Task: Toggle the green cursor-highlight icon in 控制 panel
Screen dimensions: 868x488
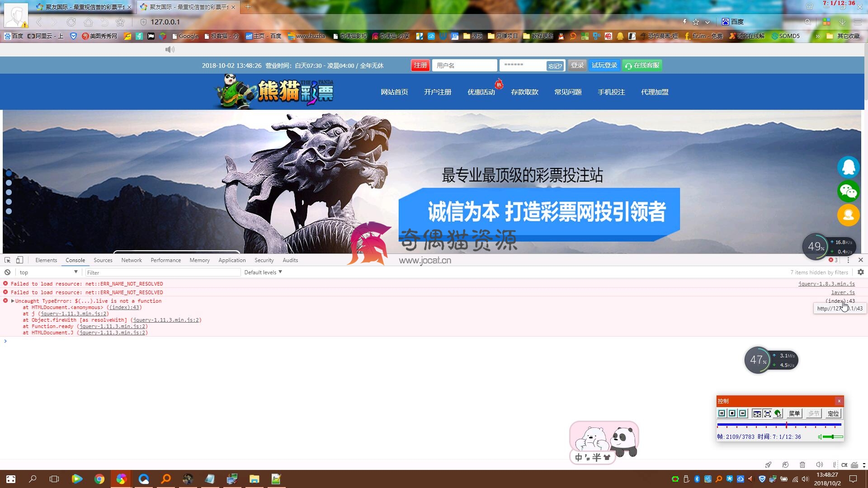Action: coord(778,413)
